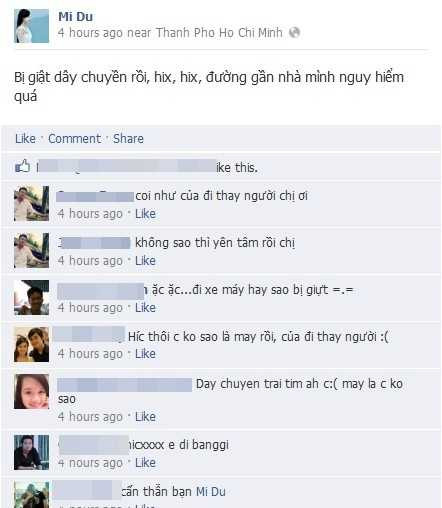This screenshot has height=508, width=442.
Task: Click the Mi Du mention in last comment
Action: click(x=211, y=492)
